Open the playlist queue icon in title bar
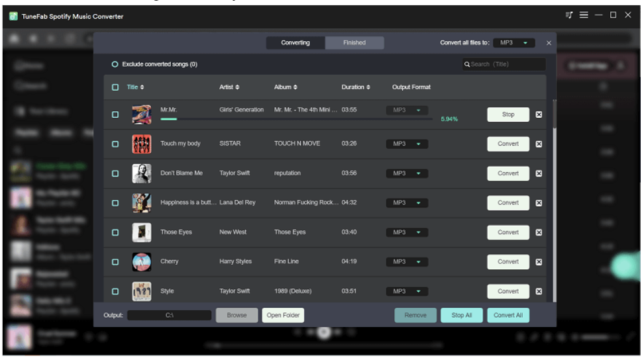This screenshot has height=360, width=644. pos(569,15)
